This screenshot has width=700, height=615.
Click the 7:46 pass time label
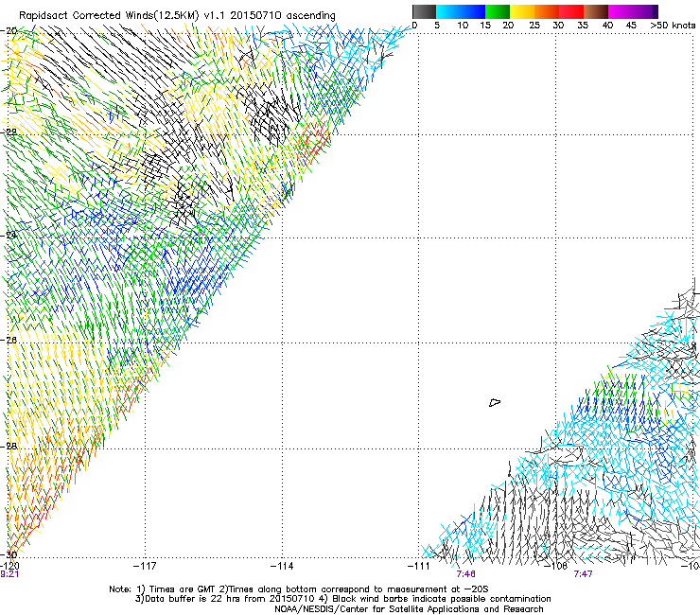coord(466,574)
